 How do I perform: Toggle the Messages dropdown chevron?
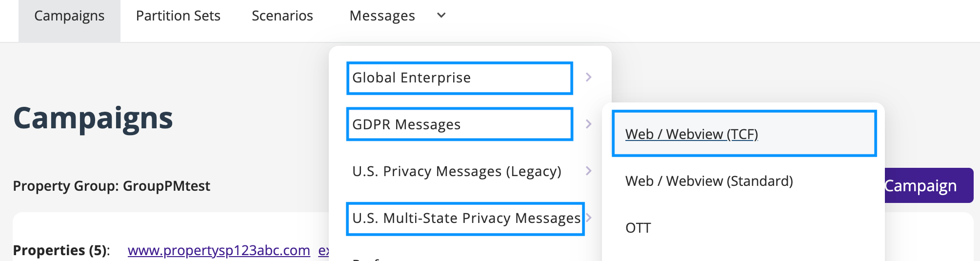click(441, 16)
